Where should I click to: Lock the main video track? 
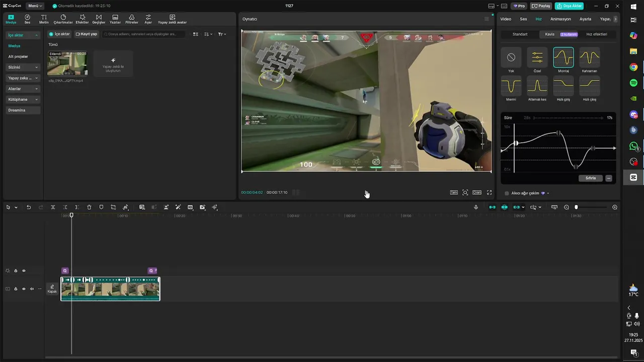pyautogui.click(x=16, y=289)
